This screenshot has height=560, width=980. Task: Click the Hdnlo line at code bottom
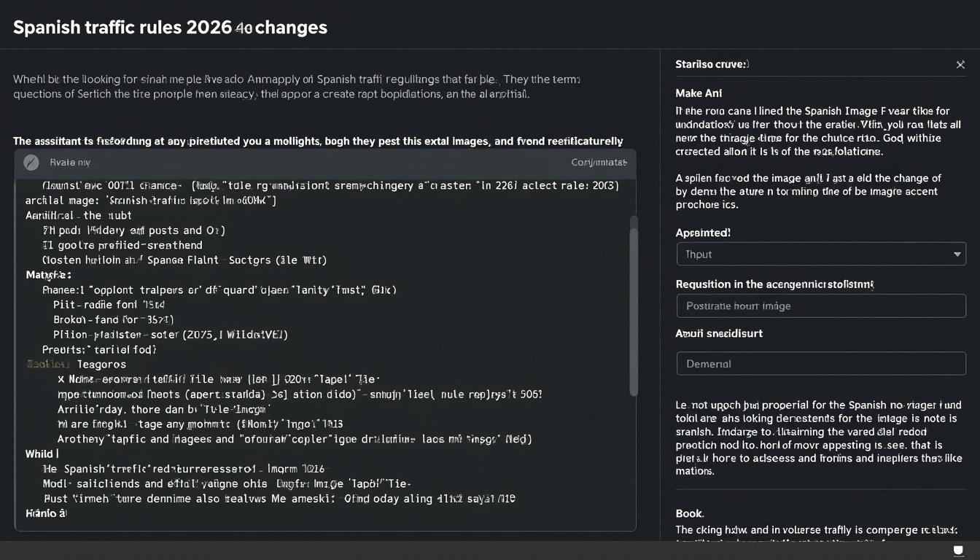click(x=45, y=513)
